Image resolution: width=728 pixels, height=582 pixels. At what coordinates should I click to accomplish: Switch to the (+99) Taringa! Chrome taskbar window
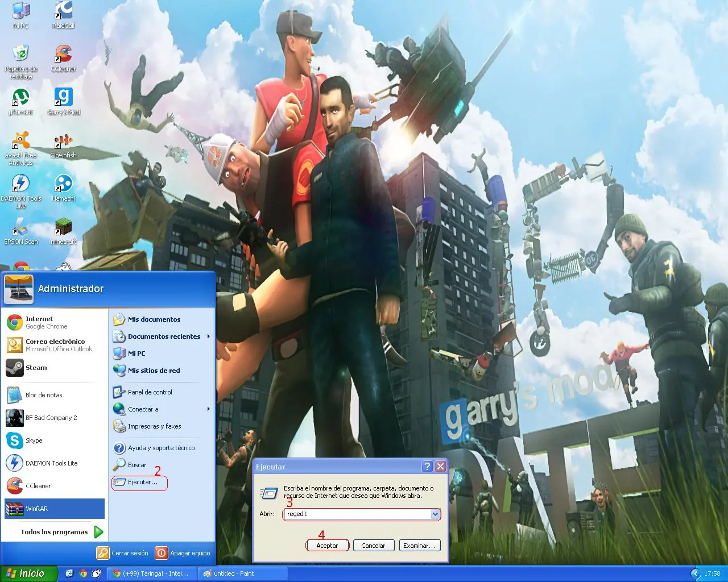(x=151, y=573)
